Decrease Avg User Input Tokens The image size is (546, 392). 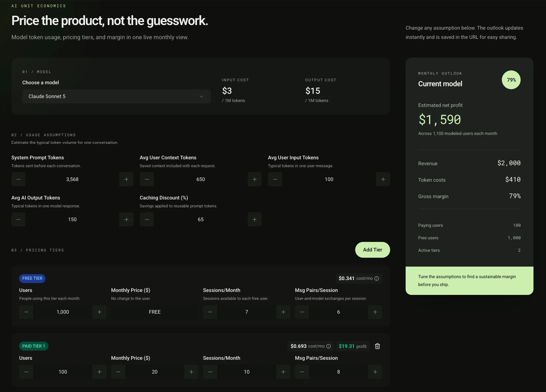click(x=275, y=179)
